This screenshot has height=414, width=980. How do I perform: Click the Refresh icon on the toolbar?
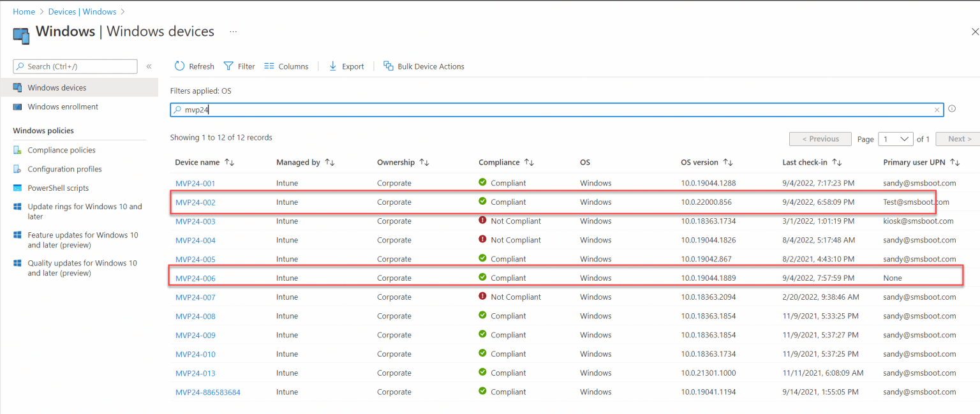[x=194, y=66]
